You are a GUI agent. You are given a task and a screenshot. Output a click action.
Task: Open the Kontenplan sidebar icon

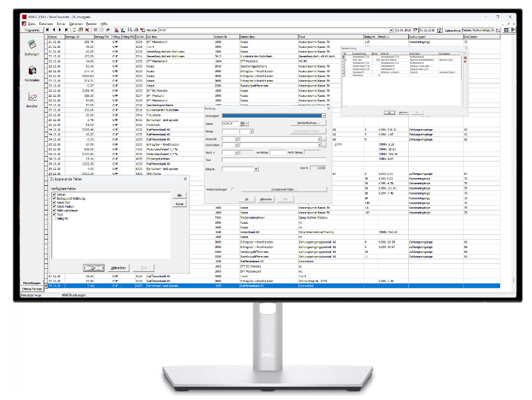point(32,72)
